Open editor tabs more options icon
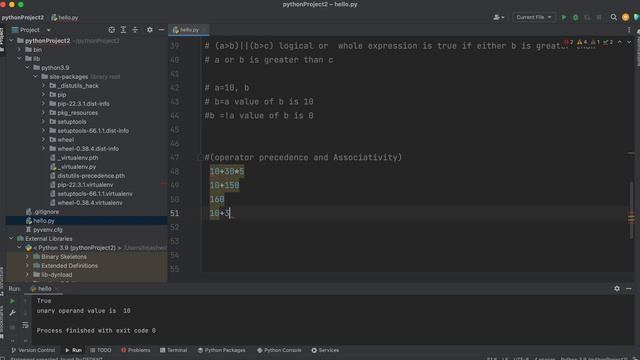 (x=629, y=30)
